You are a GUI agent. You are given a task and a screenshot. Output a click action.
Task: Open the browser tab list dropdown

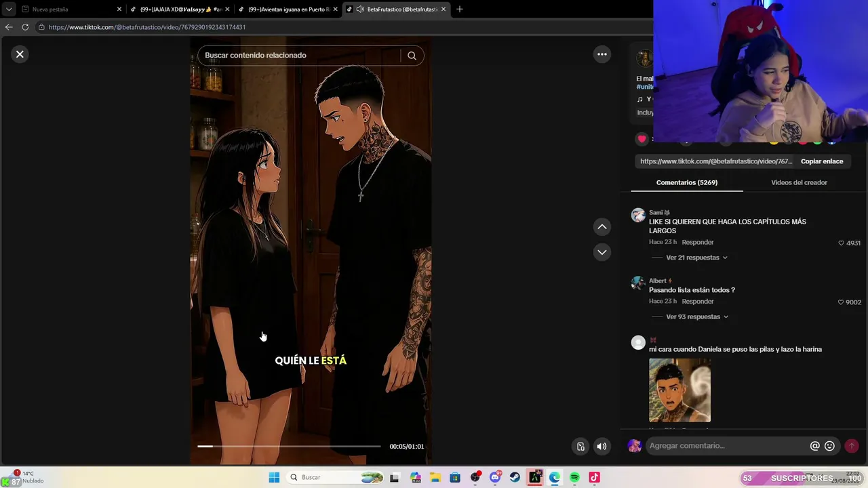tap(9, 9)
